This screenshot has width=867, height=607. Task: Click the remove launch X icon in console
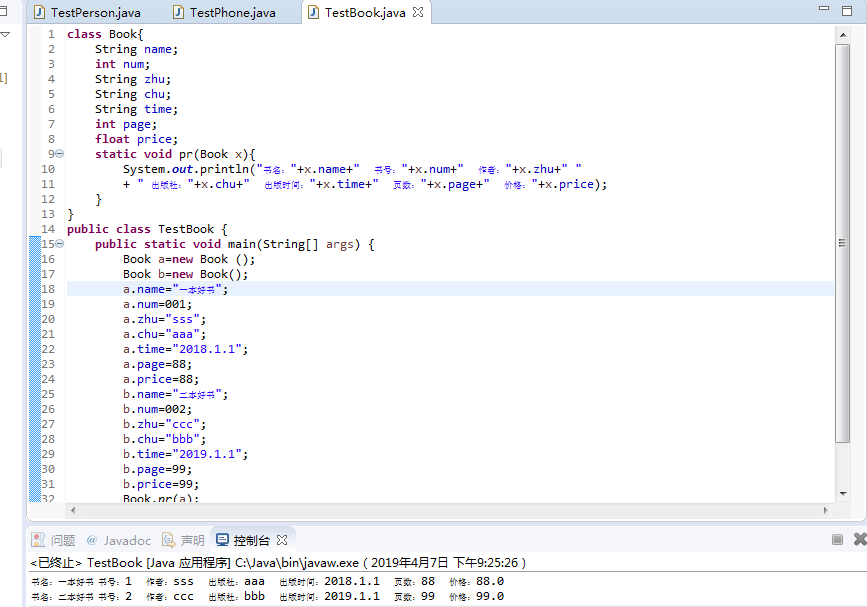click(860, 540)
